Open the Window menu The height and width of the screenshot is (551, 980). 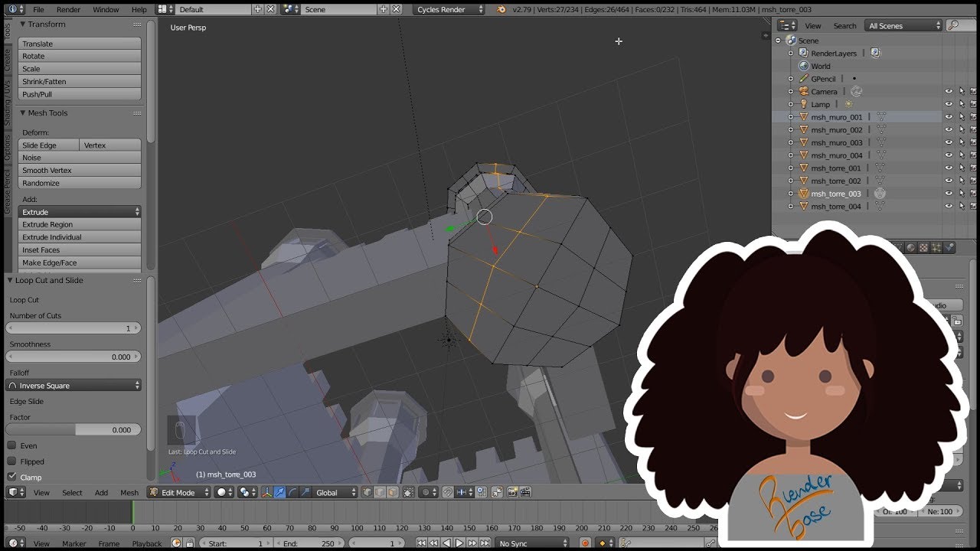tap(106, 9)
